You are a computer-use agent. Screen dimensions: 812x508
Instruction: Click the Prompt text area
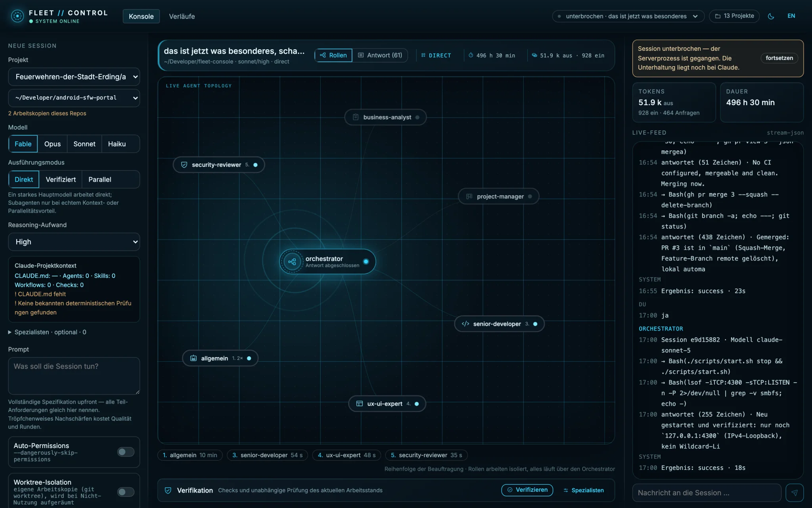coord(74,376)
